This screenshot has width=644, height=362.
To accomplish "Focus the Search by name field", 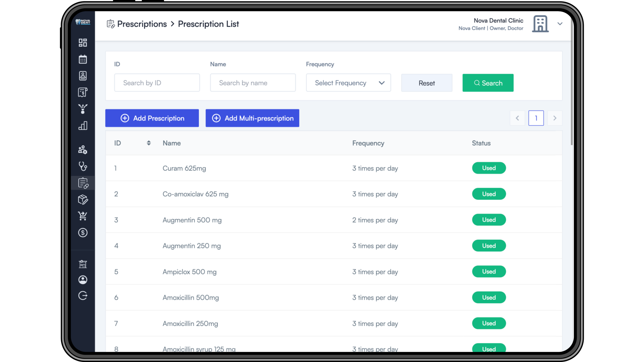I will (253, 83).
